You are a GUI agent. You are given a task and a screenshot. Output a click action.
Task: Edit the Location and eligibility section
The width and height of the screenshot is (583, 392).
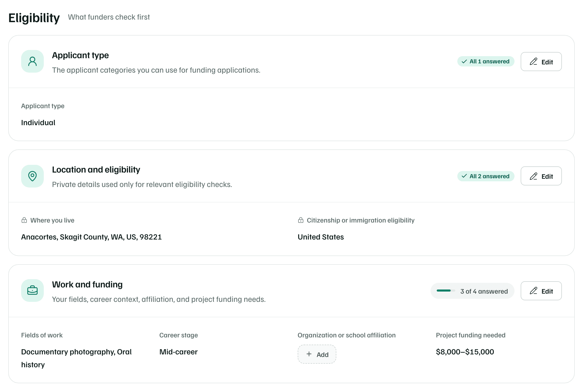click(541, 176)
